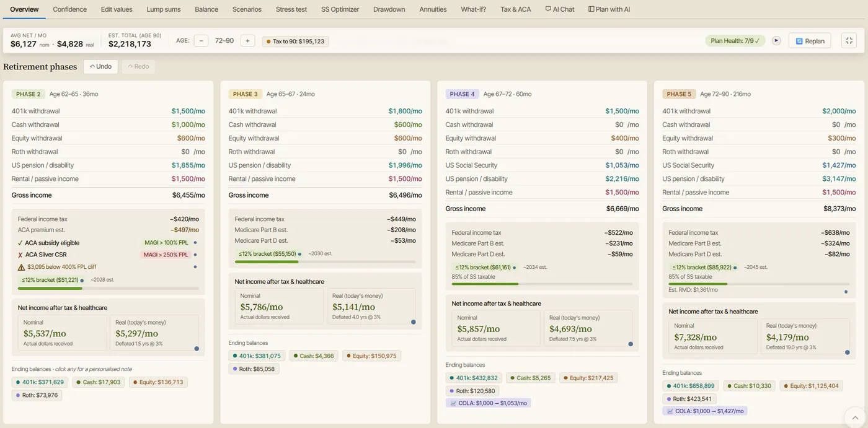The image size is (868, 428).
Task: Click the PHASE 5 badge
Action: 680,94
